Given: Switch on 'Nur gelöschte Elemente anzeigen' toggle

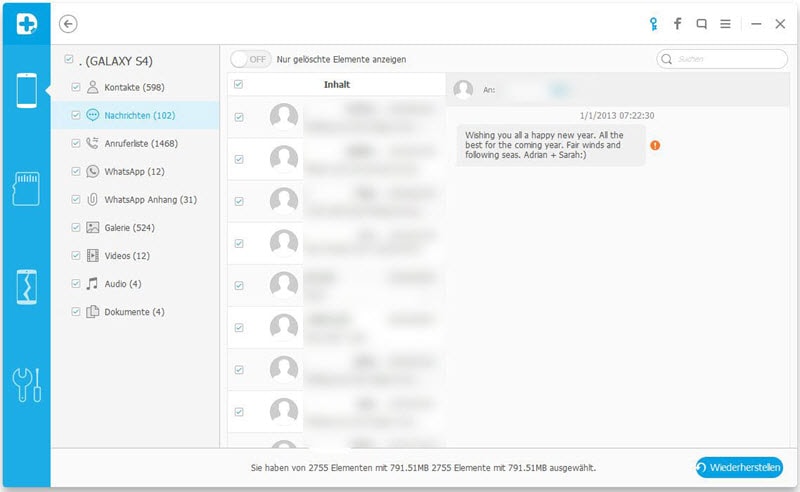Looking at the screenshot, I should click(x=251, y=59).
